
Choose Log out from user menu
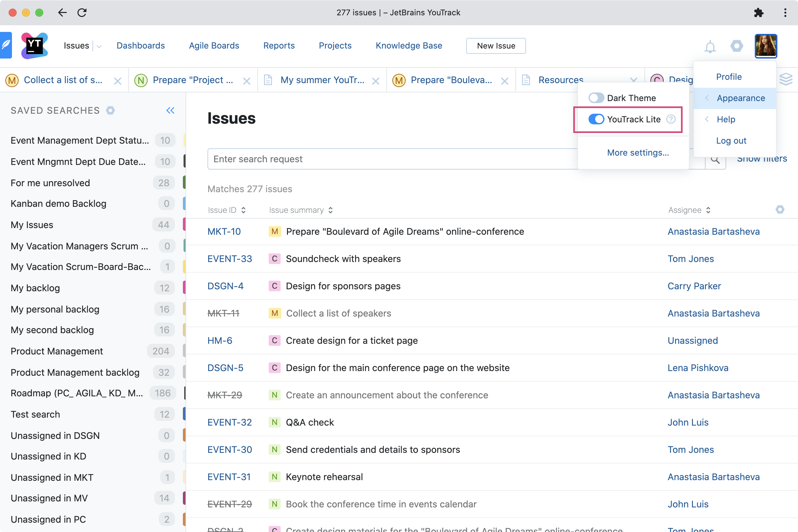[x=731, y=140]
